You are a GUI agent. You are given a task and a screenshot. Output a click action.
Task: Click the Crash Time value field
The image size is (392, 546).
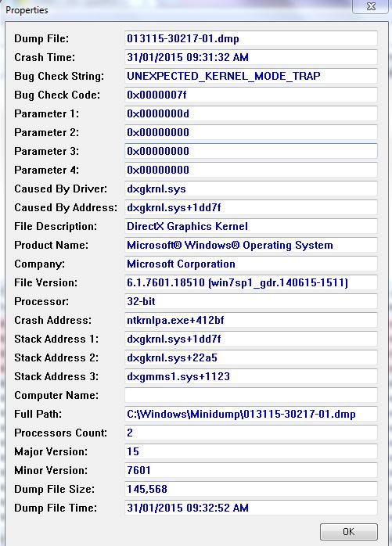click(251, 57)
